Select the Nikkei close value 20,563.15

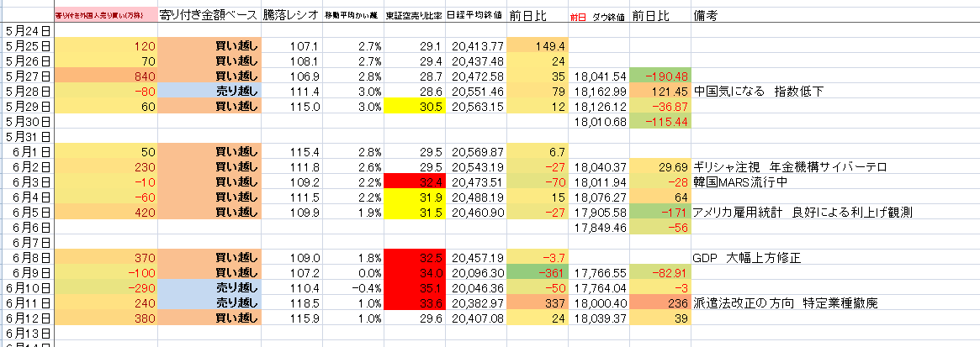pos(478,106)
